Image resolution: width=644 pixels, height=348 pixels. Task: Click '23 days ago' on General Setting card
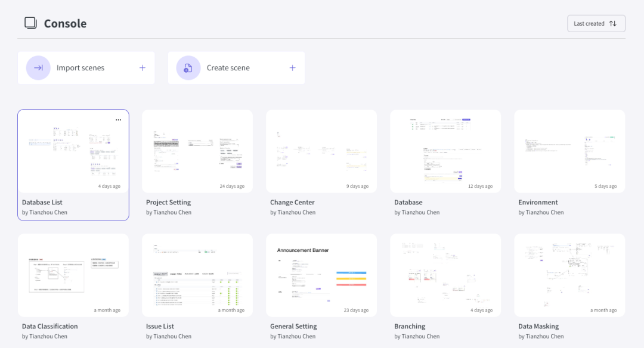click(356, 310)
